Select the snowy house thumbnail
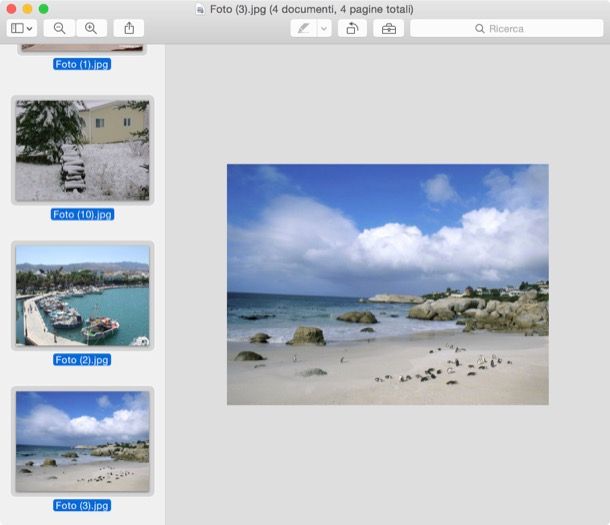Image resolution: width=610 pixels, height=525 pixels. pyautogui.click(x=82, y=150)
